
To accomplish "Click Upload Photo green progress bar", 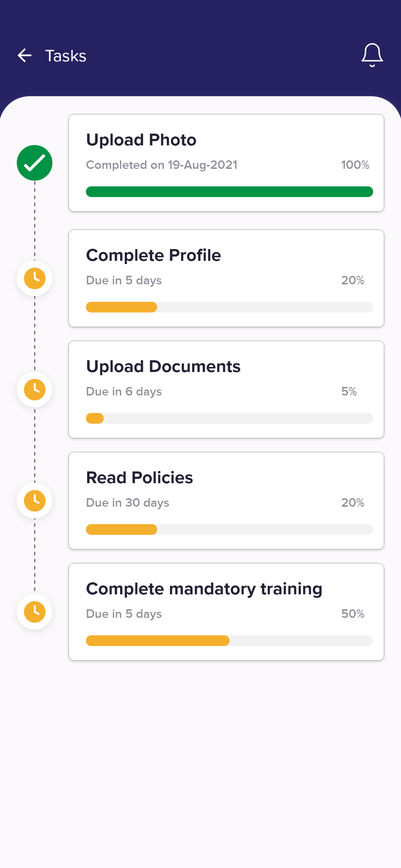I will click(229, 192).
